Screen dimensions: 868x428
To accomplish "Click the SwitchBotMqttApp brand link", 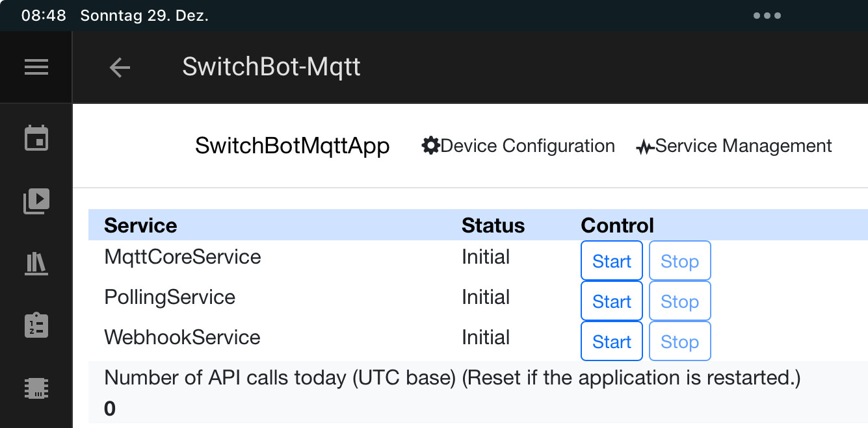I will tap(293, 145).
